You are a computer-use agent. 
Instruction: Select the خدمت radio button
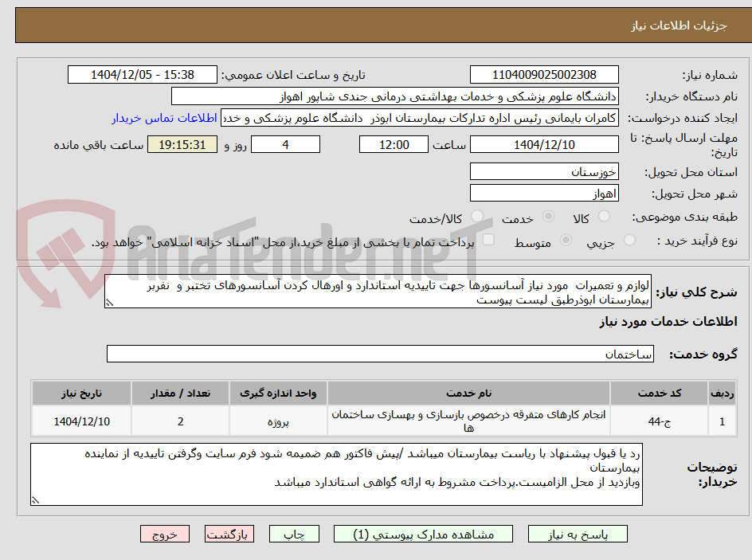(548, 217)
